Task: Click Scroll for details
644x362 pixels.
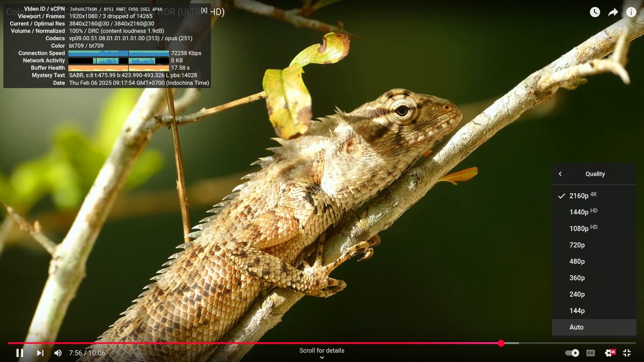Action: [322, 351]
